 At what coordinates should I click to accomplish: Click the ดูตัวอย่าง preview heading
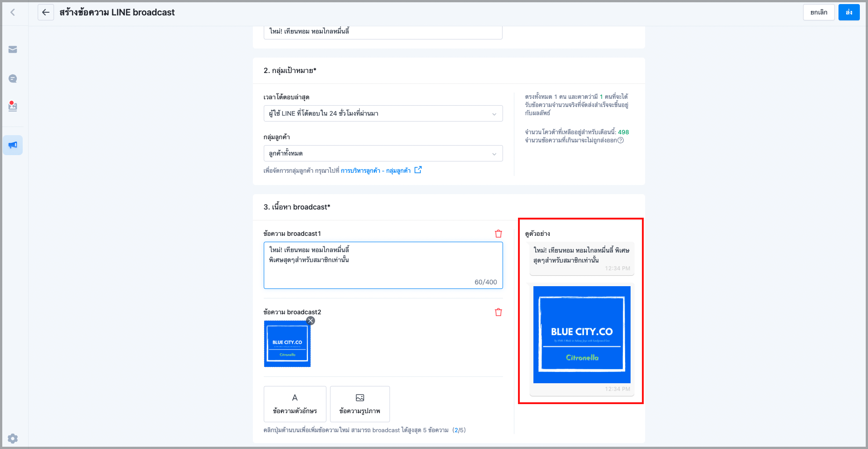[x=538, y=234]
